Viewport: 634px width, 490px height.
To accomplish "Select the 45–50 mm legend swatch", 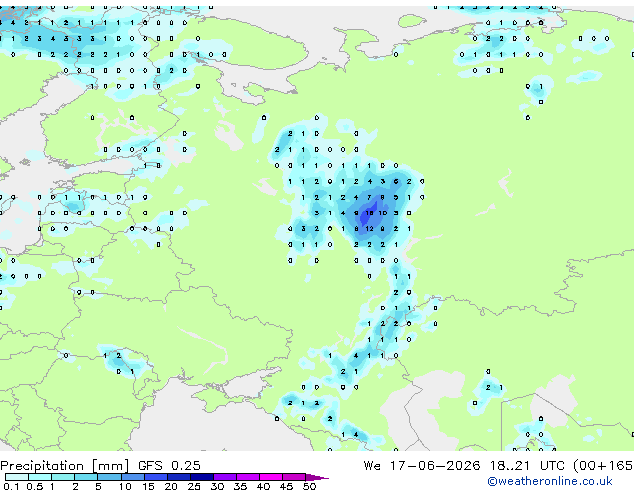I will (x=294, y=477).
